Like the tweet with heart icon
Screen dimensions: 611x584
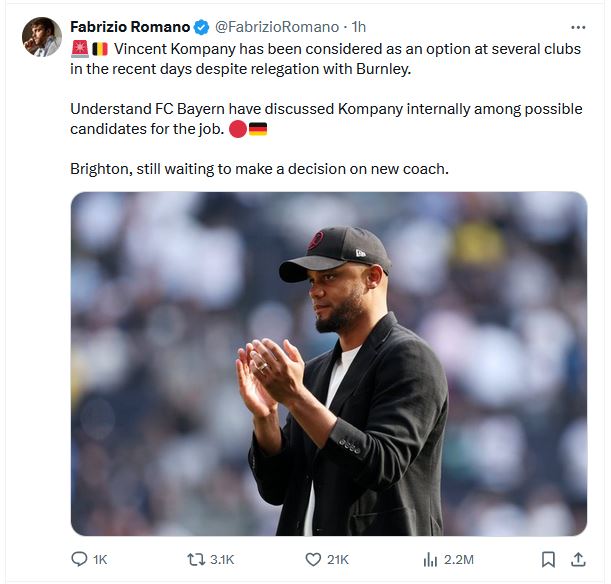coord(313,560)
